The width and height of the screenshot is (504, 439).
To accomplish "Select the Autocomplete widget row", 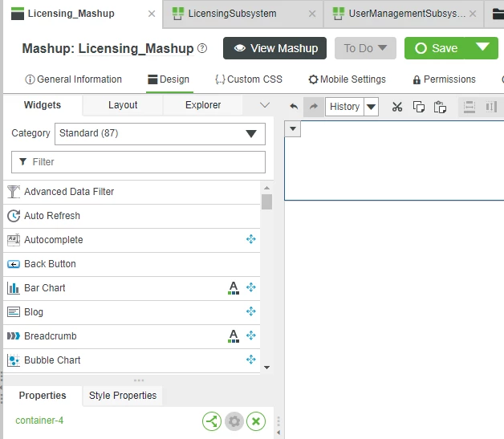I will pos(132,240).
